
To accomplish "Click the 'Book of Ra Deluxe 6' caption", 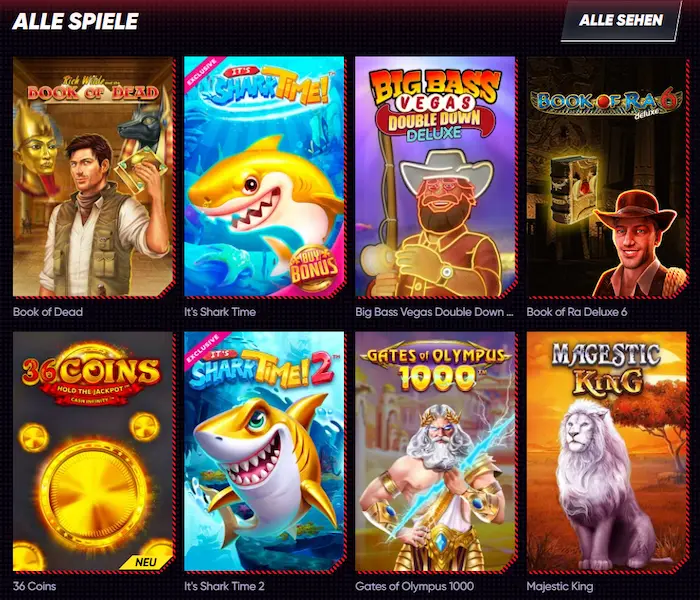I will [577, 312].
